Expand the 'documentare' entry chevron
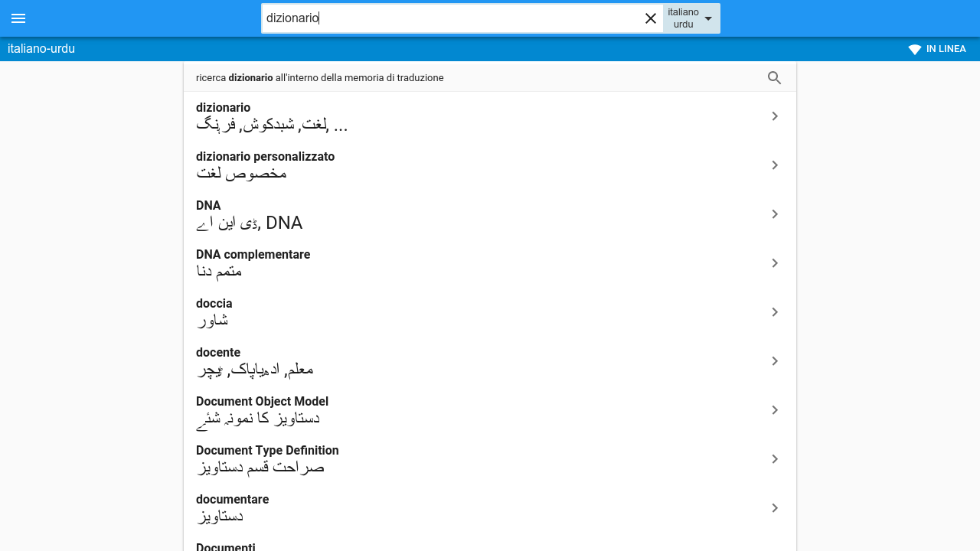This screenshot has height=551, width=980. click(775, 508)
